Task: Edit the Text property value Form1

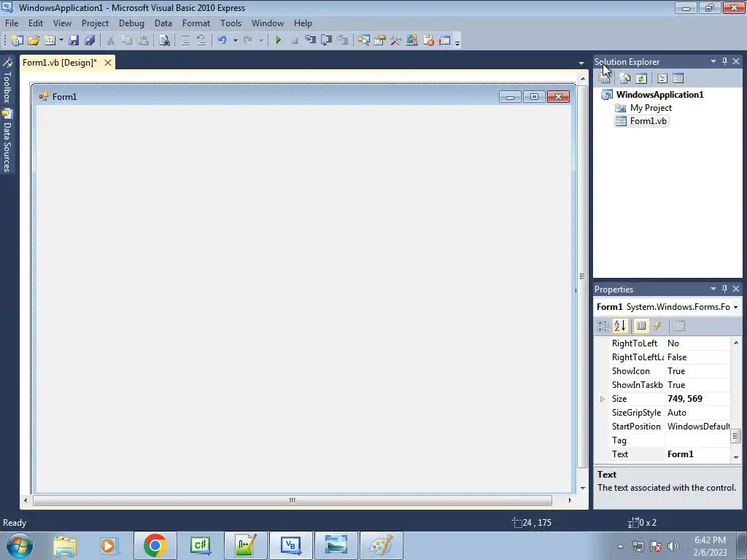Action: coord(697,454)
